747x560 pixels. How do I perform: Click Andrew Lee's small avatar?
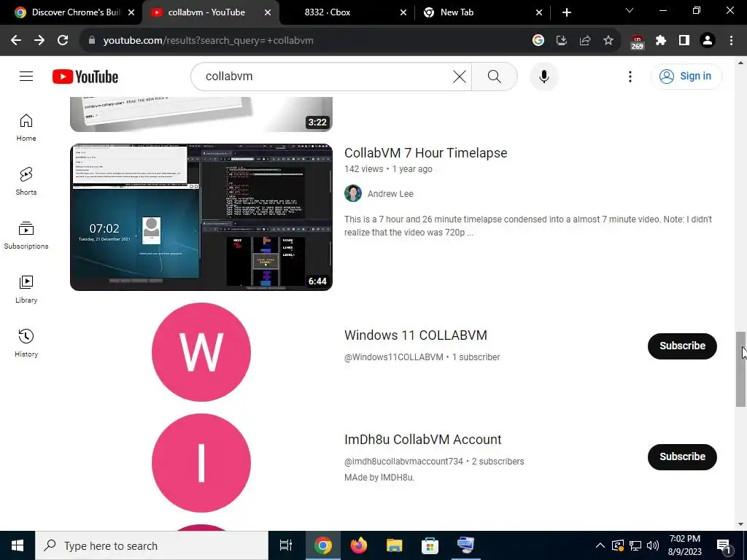pyautogui.click(x=353, y=193)
